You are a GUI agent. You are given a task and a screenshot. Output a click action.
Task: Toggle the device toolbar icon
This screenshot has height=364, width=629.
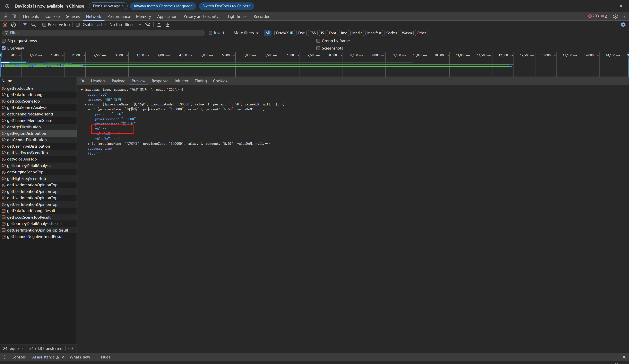(14, 16)
